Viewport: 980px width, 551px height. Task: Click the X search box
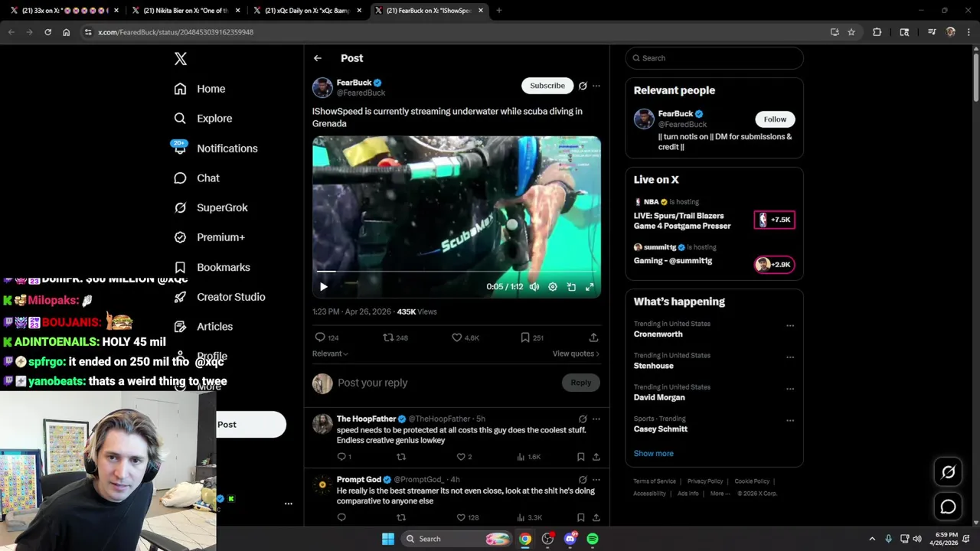[x=714, y=58]
